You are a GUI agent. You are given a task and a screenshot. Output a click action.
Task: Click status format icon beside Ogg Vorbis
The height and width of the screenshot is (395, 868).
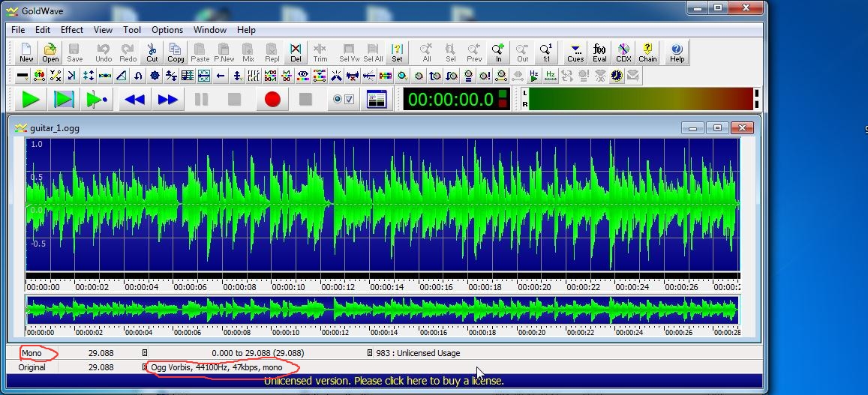click(x=145, y=367)
